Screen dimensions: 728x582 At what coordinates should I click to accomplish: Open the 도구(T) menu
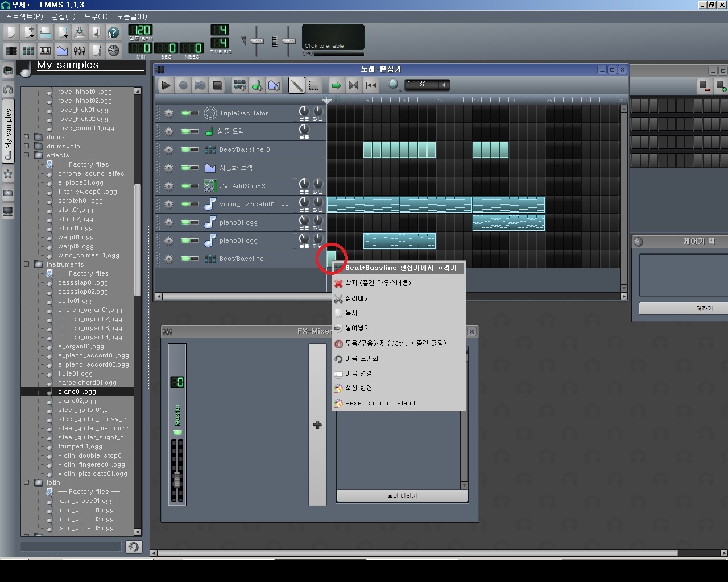[96, 16]
